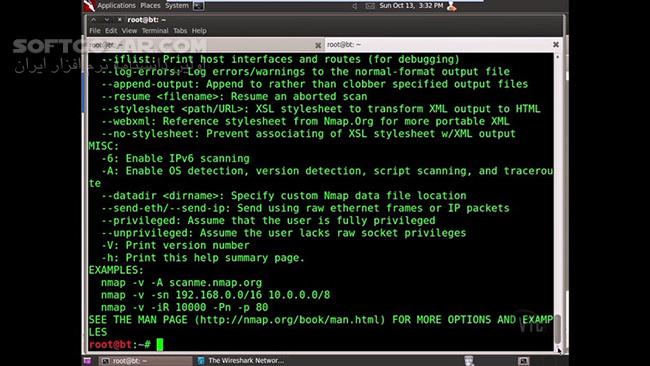Screen dimensions: 650x366
Task: Click the "--iflist: Print host interfaces" line
Action: pyautogui.click(x=280, y=59)
